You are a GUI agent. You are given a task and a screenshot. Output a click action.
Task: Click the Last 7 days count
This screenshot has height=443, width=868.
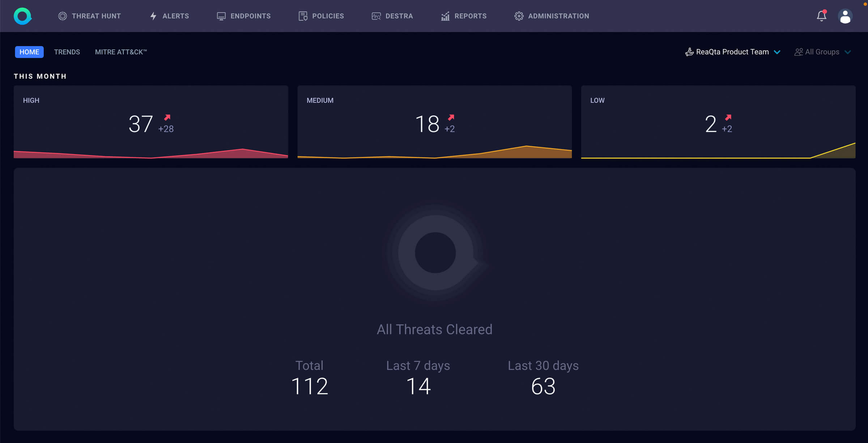[418, 386]
